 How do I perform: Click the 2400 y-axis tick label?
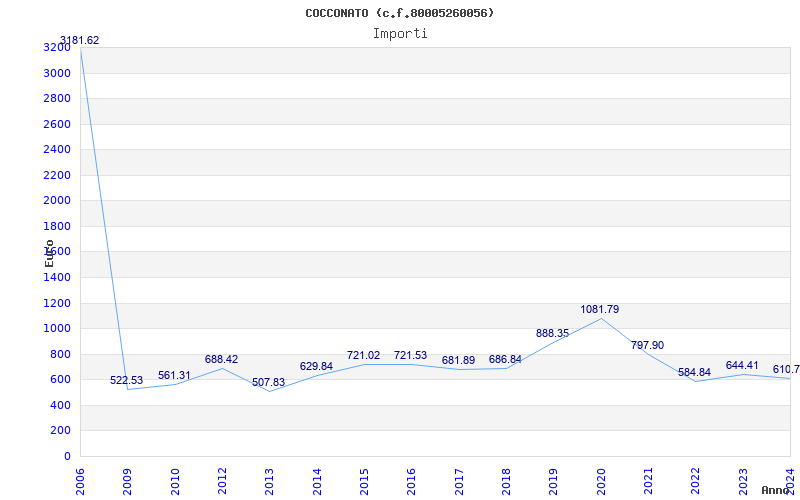pos(57,149)
